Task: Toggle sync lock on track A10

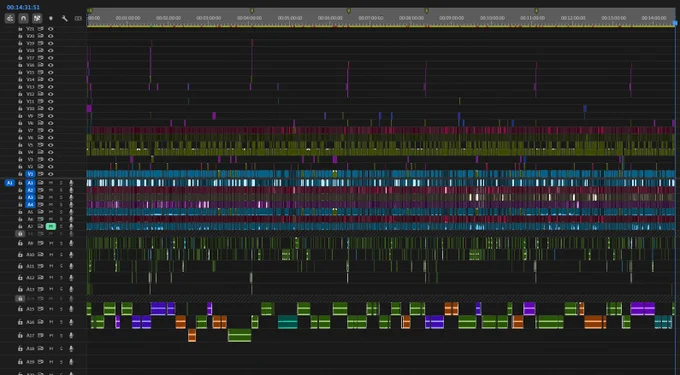Action: (40, 254)
